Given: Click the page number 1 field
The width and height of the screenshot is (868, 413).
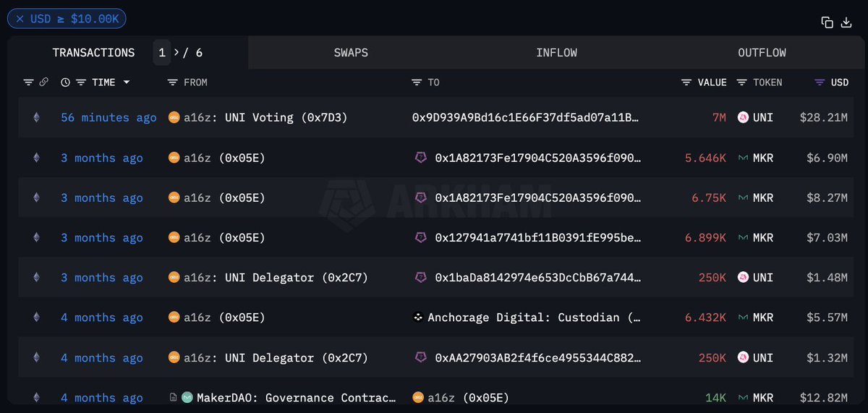Looking at the screenshot, I should (x=162, y=53).
